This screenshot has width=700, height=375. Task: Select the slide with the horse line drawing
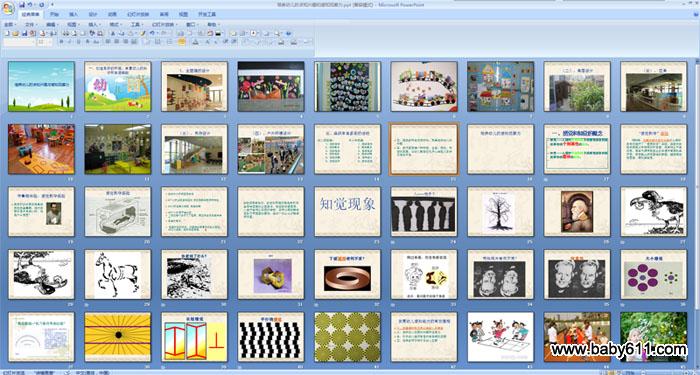118,274
